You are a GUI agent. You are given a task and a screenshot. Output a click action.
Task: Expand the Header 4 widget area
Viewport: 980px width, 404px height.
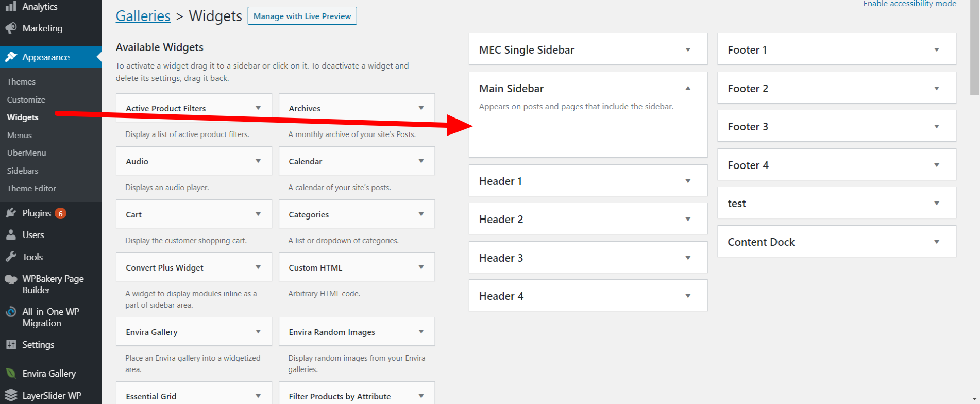(688, 296)
